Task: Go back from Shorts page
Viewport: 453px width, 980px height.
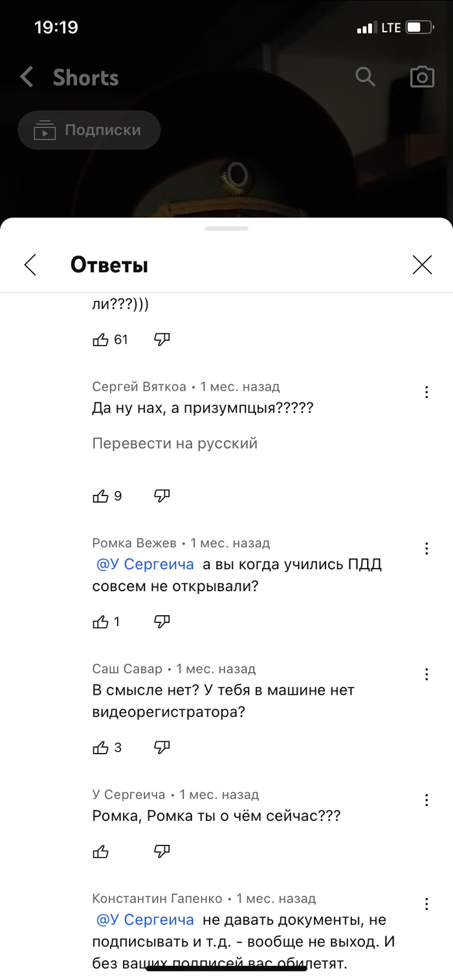Action: [x=27, y=78]
